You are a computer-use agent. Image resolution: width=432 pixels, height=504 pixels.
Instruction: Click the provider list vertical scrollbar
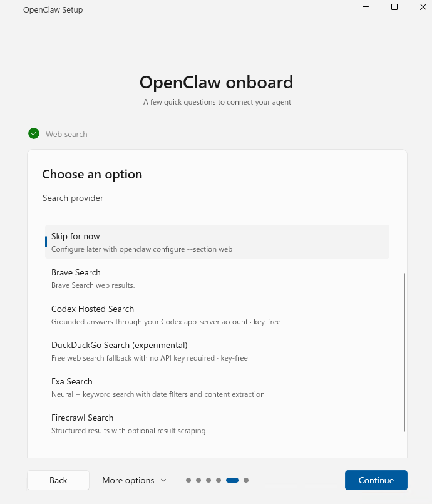[404, 352]
